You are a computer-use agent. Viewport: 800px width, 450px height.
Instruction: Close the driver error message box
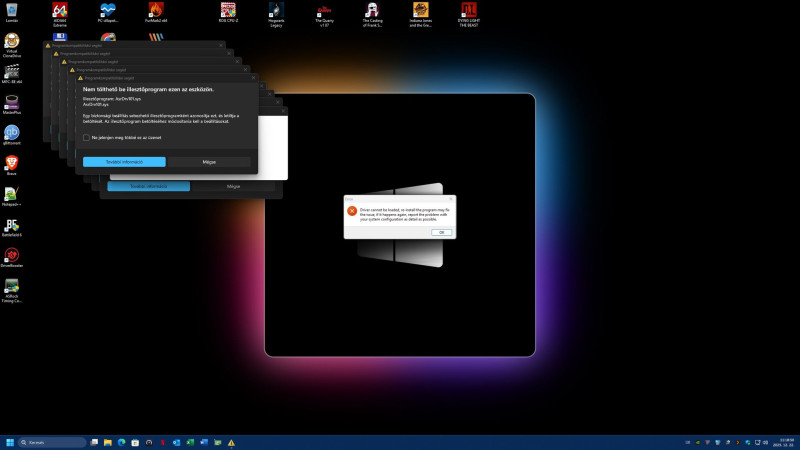[x=451, y=198]
